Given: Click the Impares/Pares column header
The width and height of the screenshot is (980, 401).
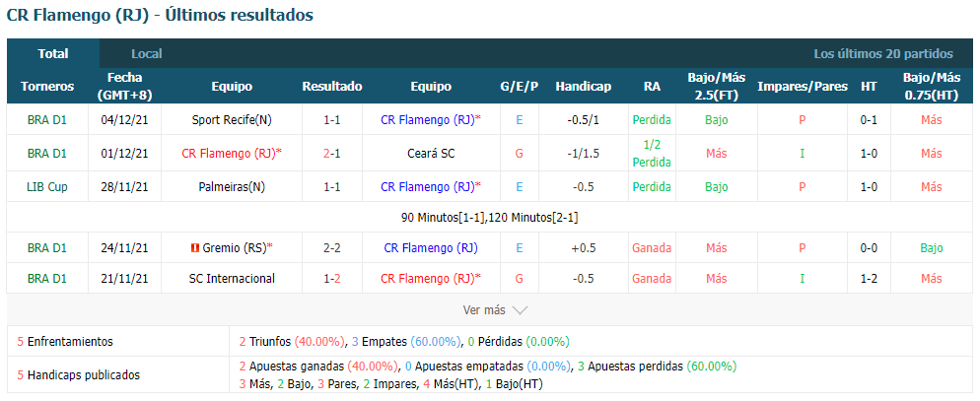Looking at the screenshot, I should (x=803, y=87).
